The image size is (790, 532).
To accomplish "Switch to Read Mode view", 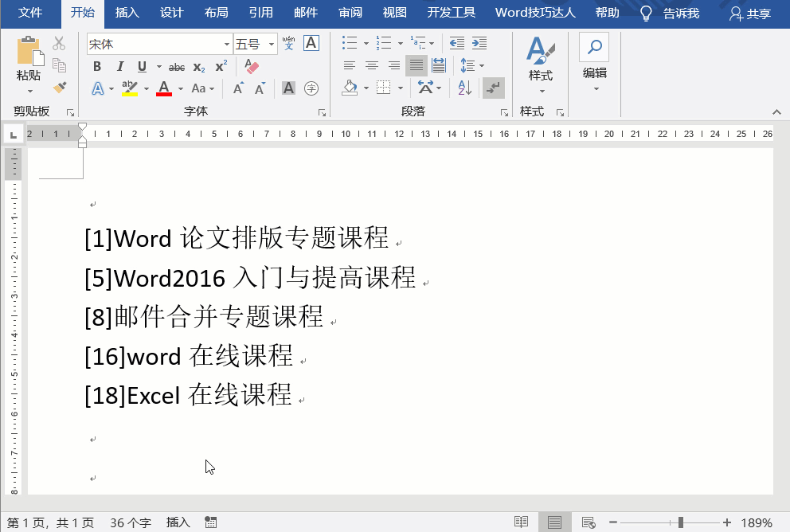I will click(521, 522).
